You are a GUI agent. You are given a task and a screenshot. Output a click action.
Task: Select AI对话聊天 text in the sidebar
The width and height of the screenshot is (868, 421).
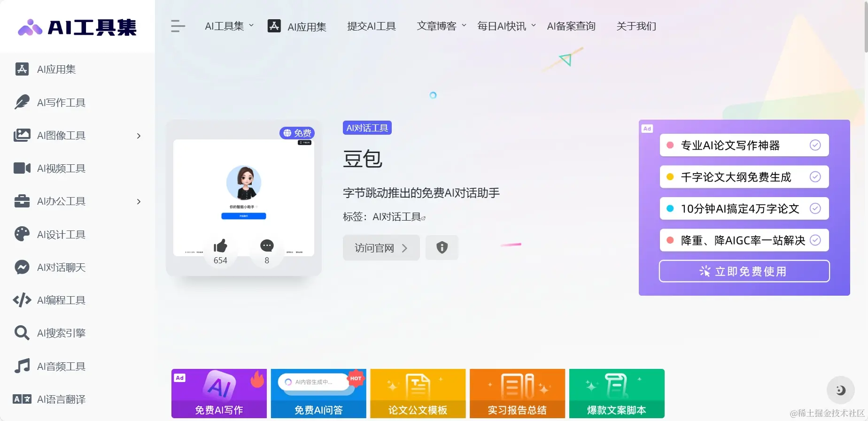[61, 268]
